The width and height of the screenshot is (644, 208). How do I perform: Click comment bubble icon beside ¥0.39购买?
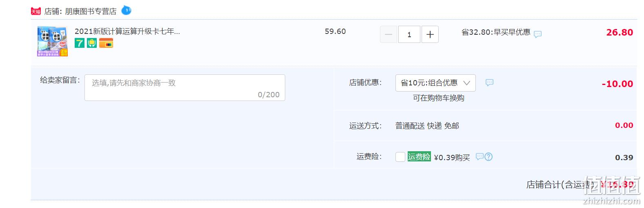coord(480,157)
